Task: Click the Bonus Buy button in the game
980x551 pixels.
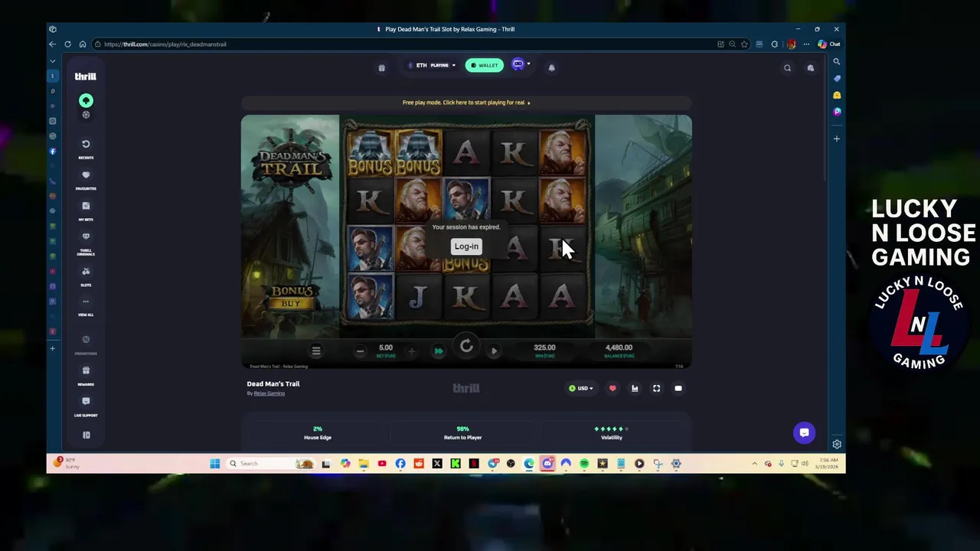Action: pyautogui.click(x=291, y=297)
